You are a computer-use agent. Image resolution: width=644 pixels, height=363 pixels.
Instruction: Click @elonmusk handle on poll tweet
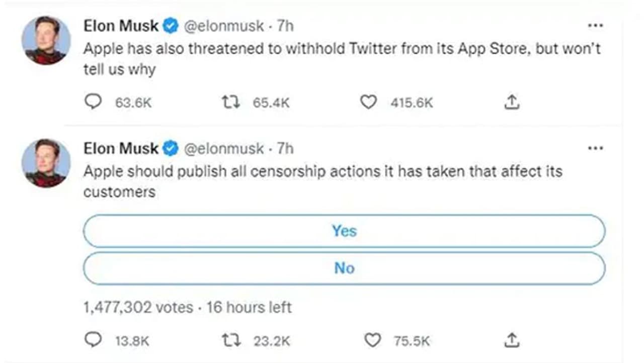pos(224,149)
